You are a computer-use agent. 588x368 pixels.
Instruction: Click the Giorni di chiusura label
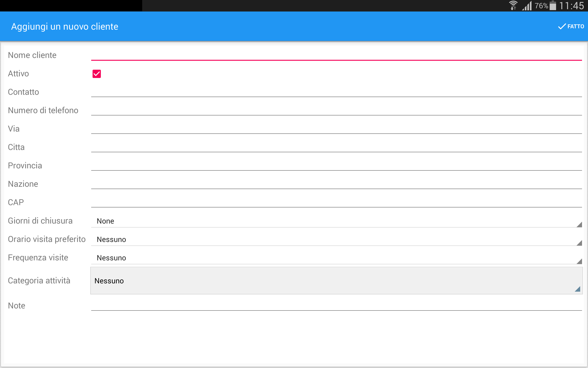tap(40, 221)
